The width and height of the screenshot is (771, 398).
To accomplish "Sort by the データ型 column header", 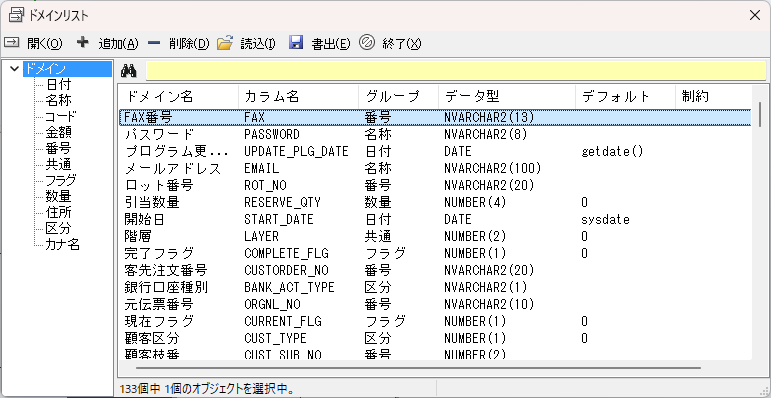I will pyautogui.click(x=507, y=97).
